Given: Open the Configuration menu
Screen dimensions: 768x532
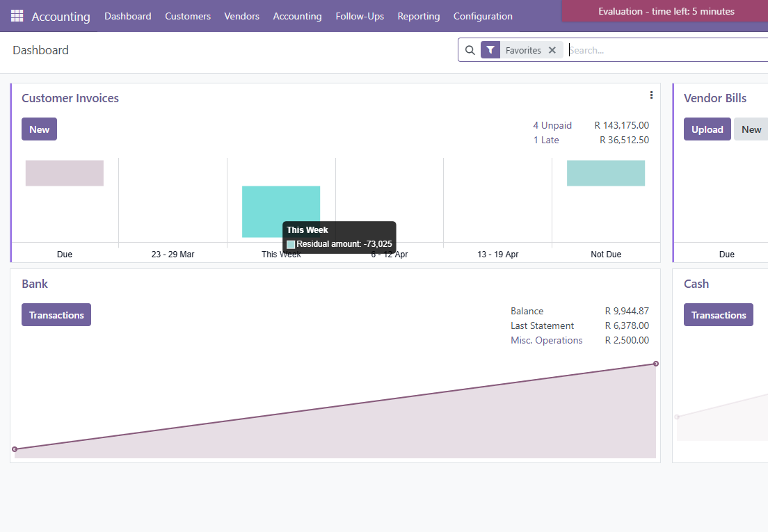Looking at the screenshot, I should tap(483, 16).
